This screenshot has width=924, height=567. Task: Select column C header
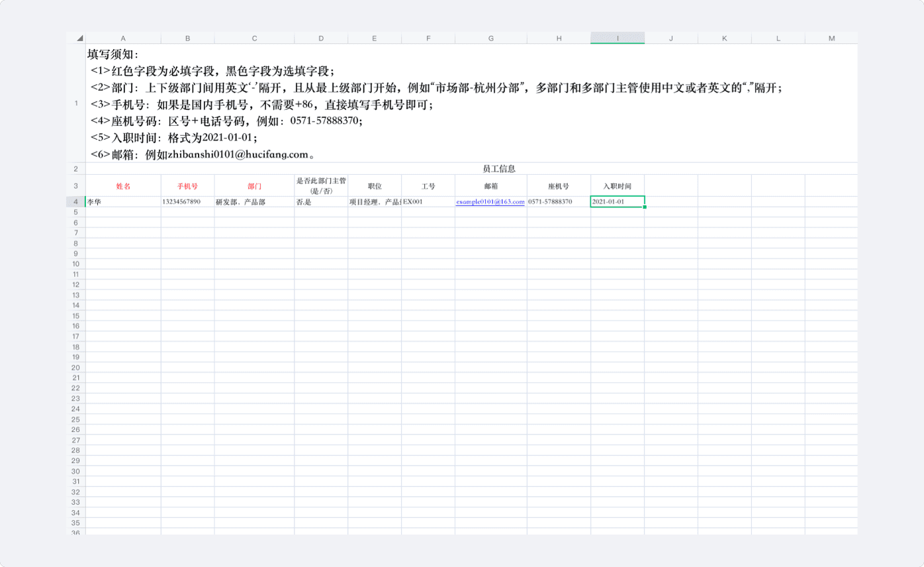point(254,38)
